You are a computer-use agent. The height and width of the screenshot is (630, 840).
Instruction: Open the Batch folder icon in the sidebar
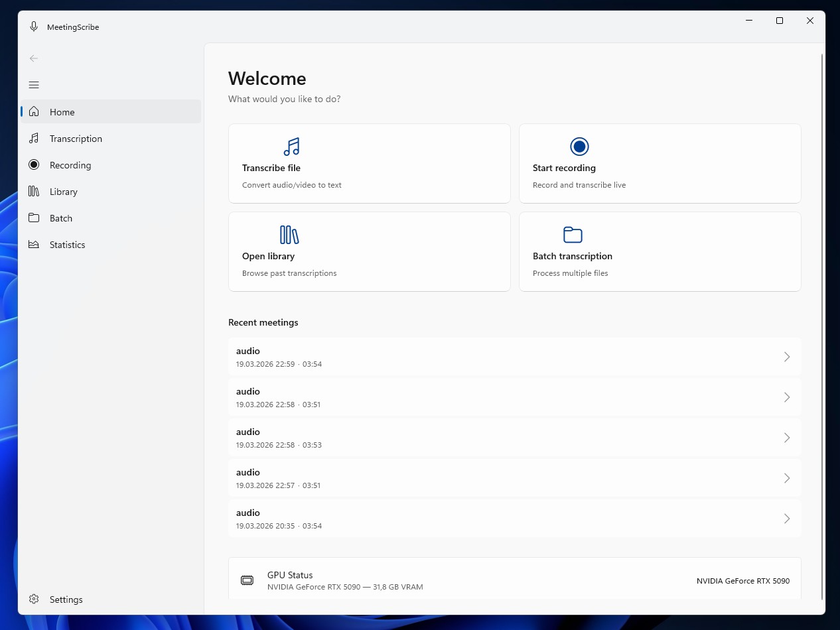point(33,218)
